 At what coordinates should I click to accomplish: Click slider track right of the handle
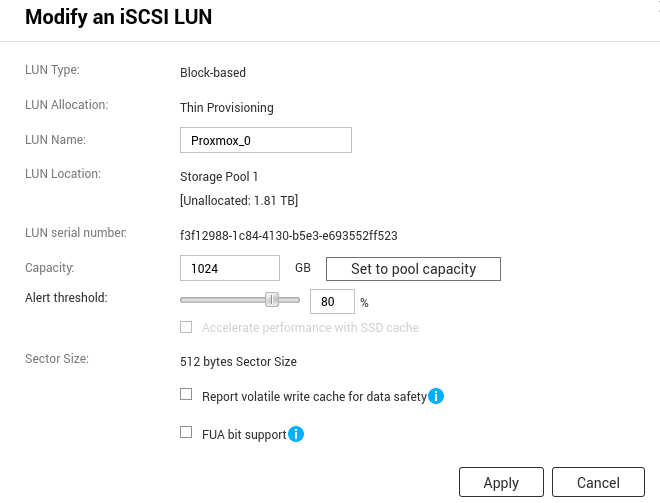[x=290, y=300]
